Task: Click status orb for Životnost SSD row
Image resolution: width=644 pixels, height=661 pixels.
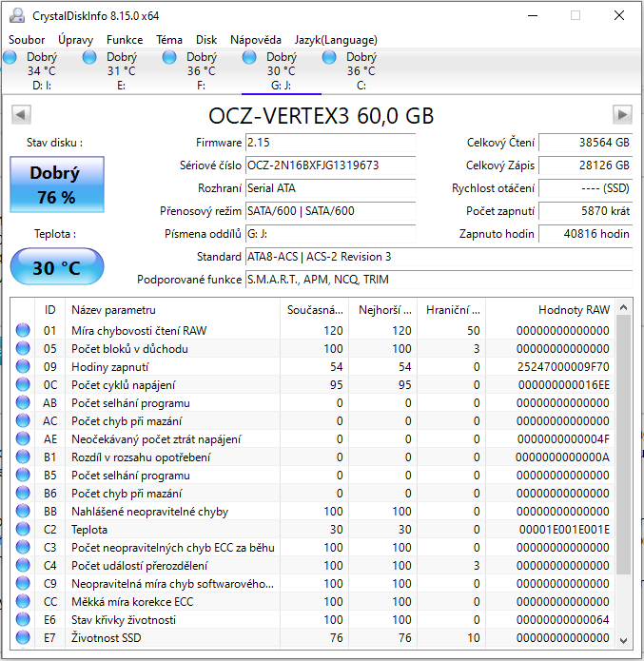Action: pos(24,638)
